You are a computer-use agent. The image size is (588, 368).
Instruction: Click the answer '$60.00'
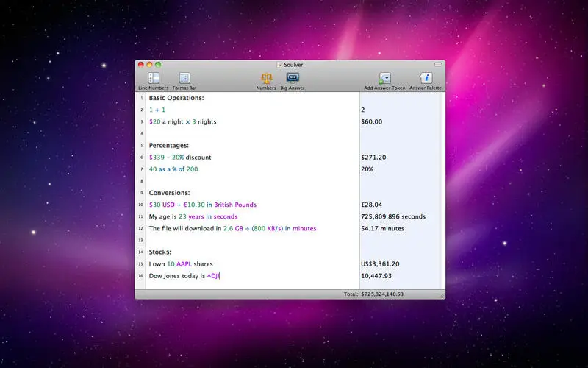(x=372, y=121)
